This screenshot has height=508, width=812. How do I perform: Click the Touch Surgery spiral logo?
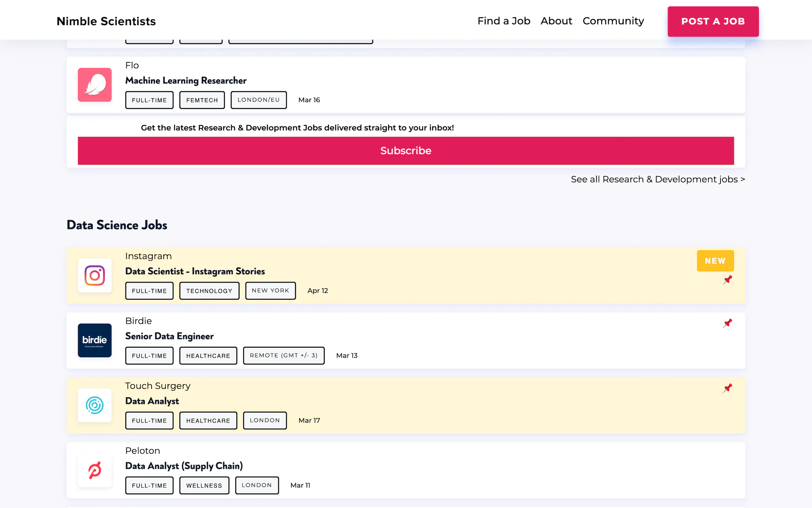tap(95, 405)
